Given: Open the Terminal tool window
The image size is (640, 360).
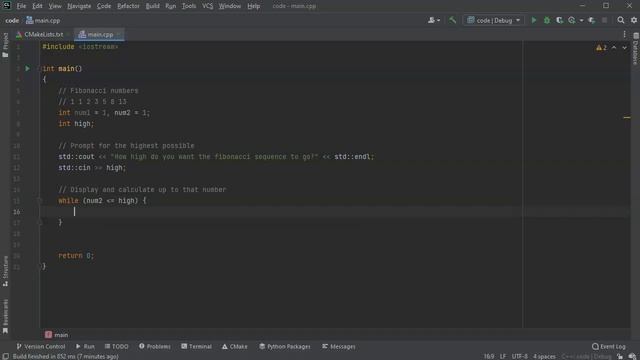Looking at the screenshot, I should pyautogui.click(x=196, y=347).
